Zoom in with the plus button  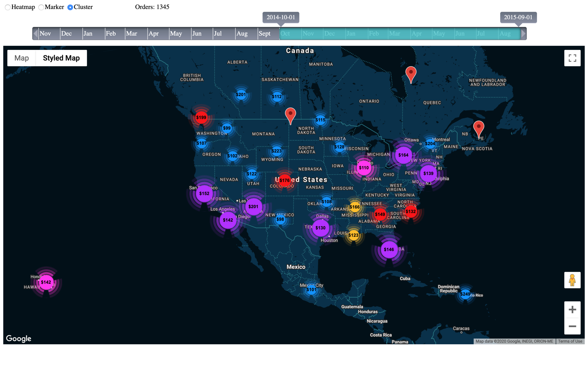click(x=572, y=310)
